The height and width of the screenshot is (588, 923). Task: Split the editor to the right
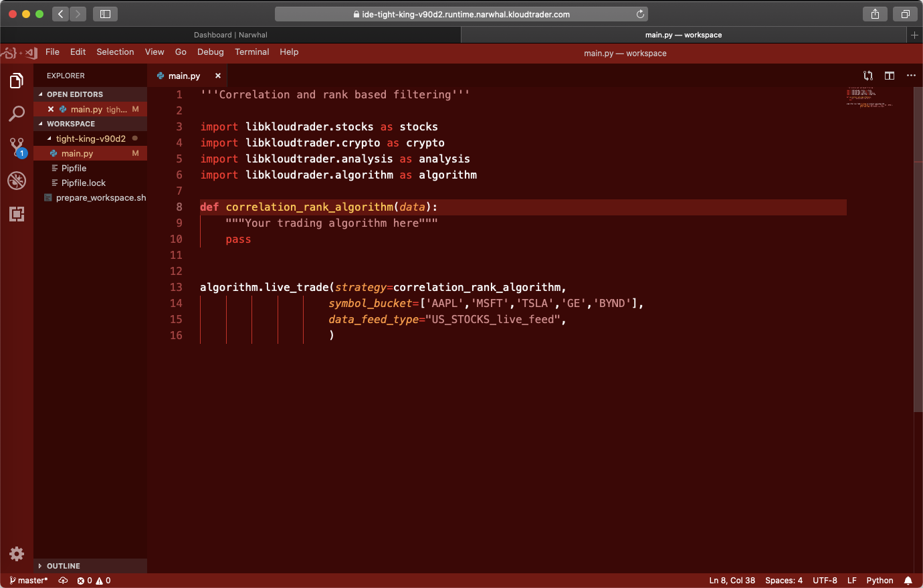point(890,76)
